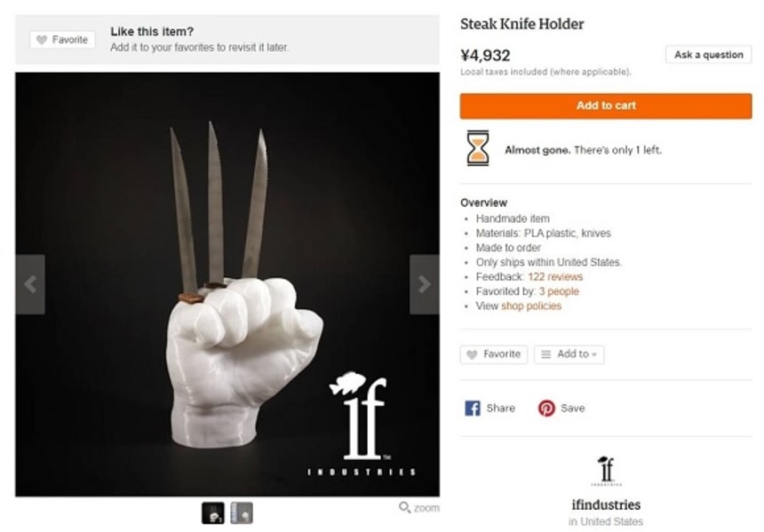Click the zoom magnifier icon below image
The width and height of the screenshot is (764, 532).
point(404,508)
